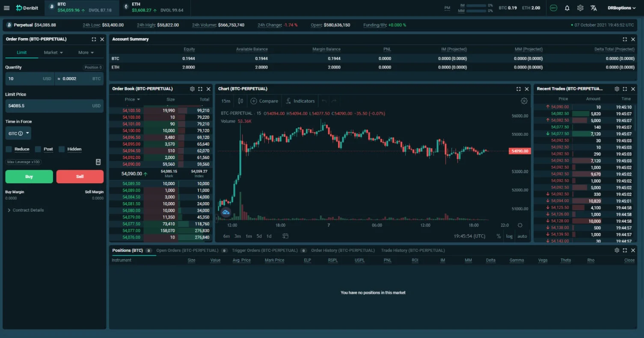Open the GTC time in force dropdown
Screen dimensions: 644x338
[x=18, y=133]
